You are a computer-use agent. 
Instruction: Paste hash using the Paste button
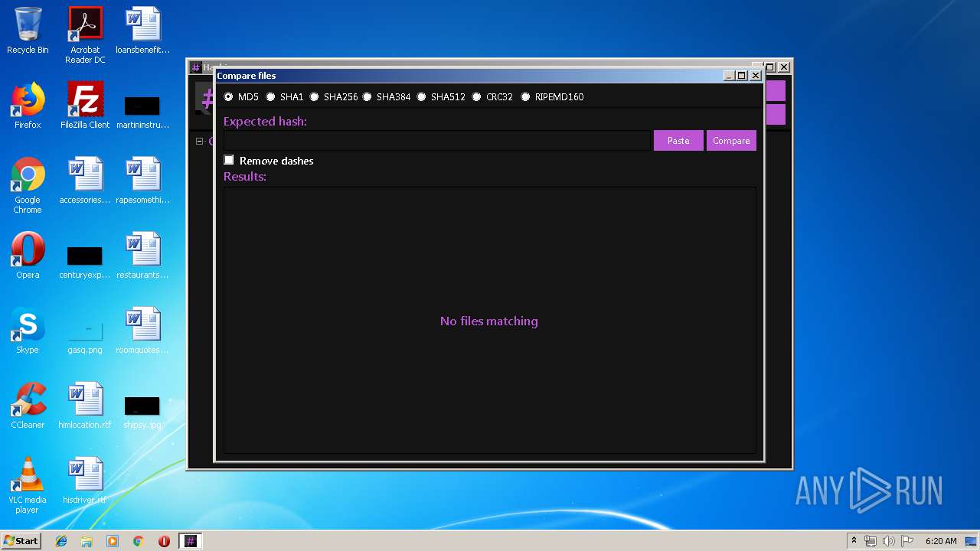[x=678, y=141]
